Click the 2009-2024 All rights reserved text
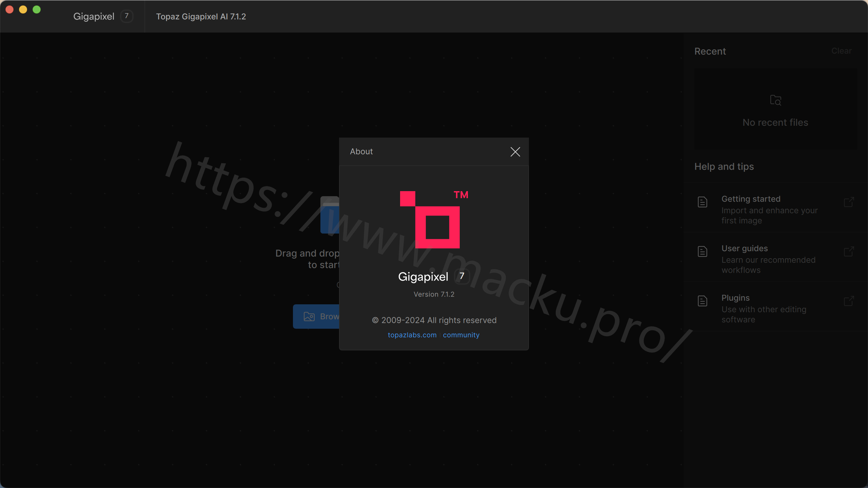868x488 pixels. click(434, 320)
